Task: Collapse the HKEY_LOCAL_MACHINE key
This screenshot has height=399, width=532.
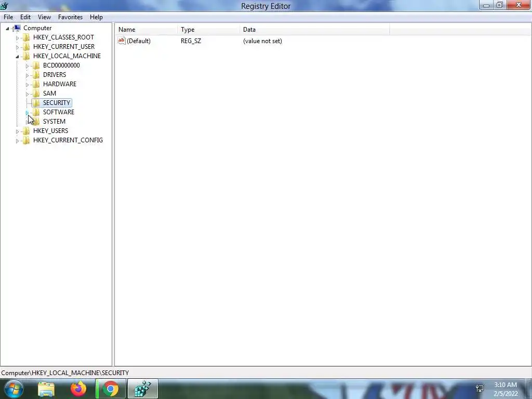Action: tap(17, 57)
